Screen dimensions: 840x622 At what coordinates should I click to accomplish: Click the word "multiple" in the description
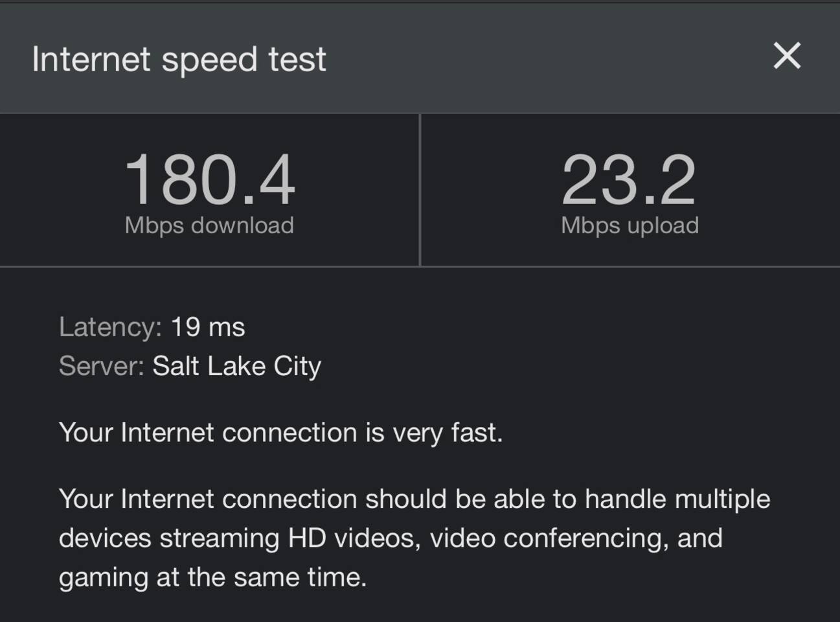pos(723,500)
